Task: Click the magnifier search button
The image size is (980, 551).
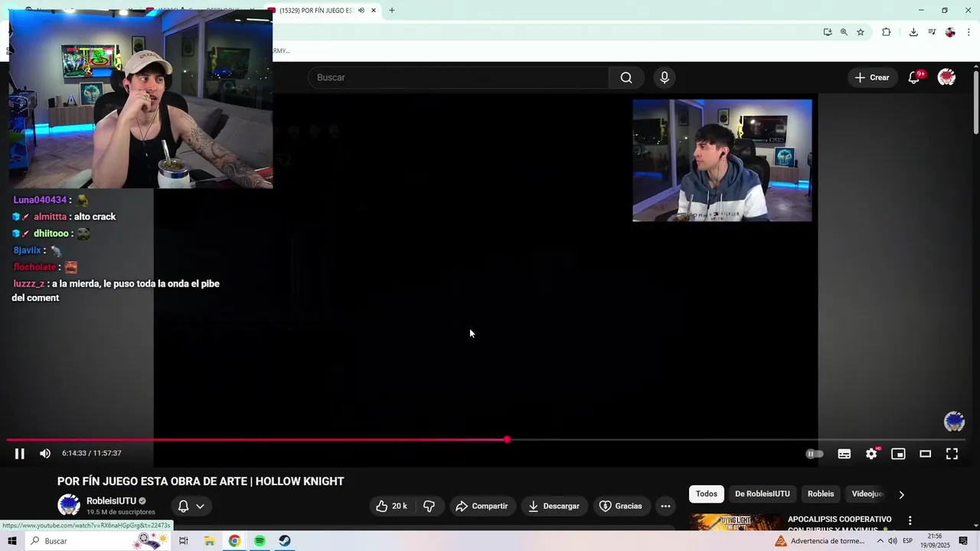Action: (x=626, y=77)
